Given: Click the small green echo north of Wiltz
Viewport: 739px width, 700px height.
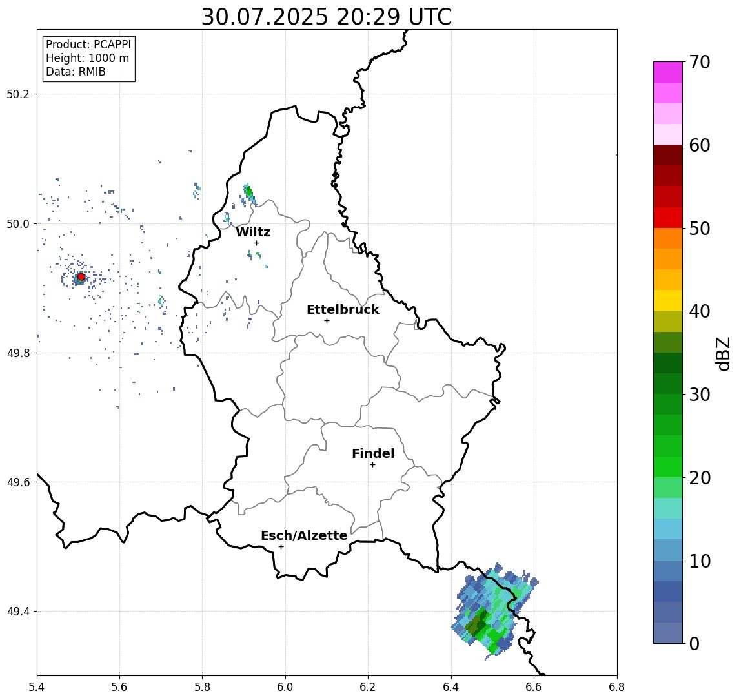Looking at the screenshot, I should [248, 192].
